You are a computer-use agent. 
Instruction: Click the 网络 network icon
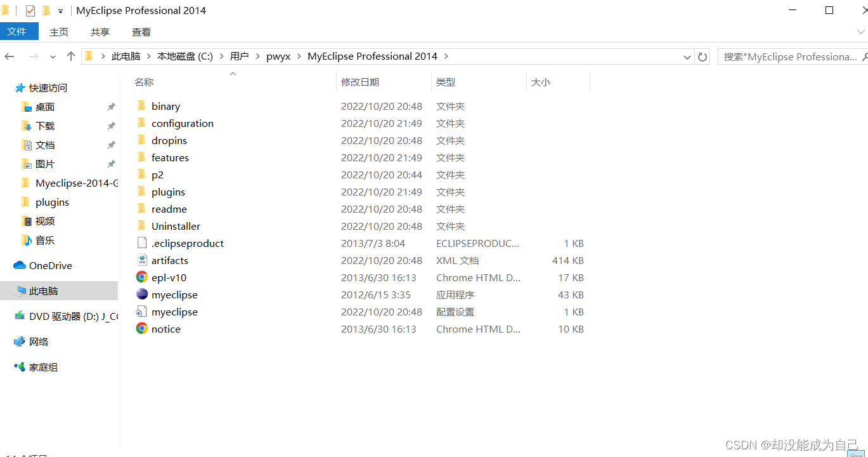click(x=20, y=341)
